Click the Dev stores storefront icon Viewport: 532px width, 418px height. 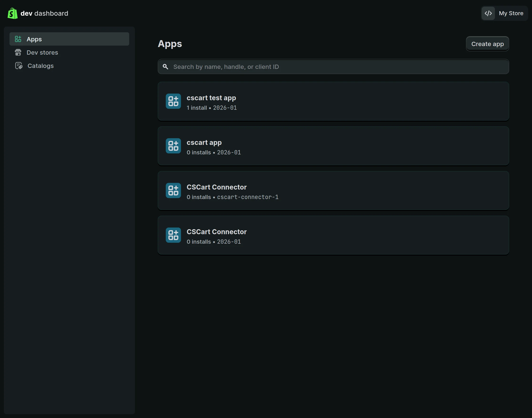pos(18,52)
